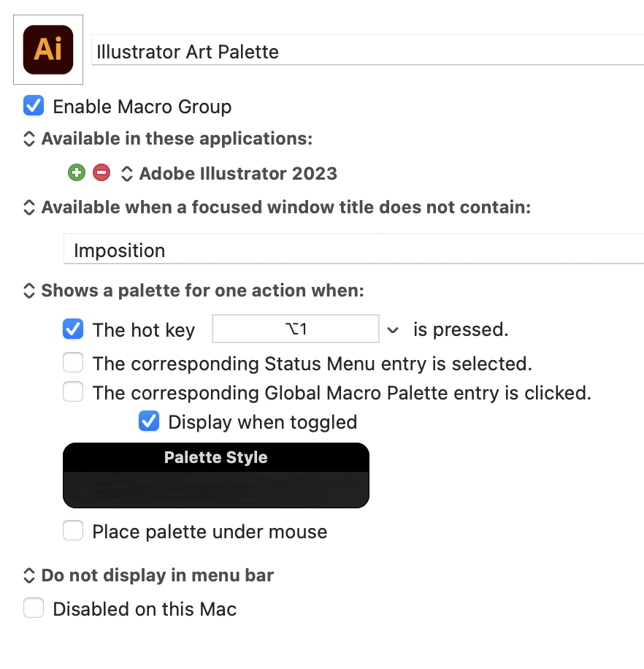Enable Place palette under mouse
644x669 pixels.
[x=73, y=531]
